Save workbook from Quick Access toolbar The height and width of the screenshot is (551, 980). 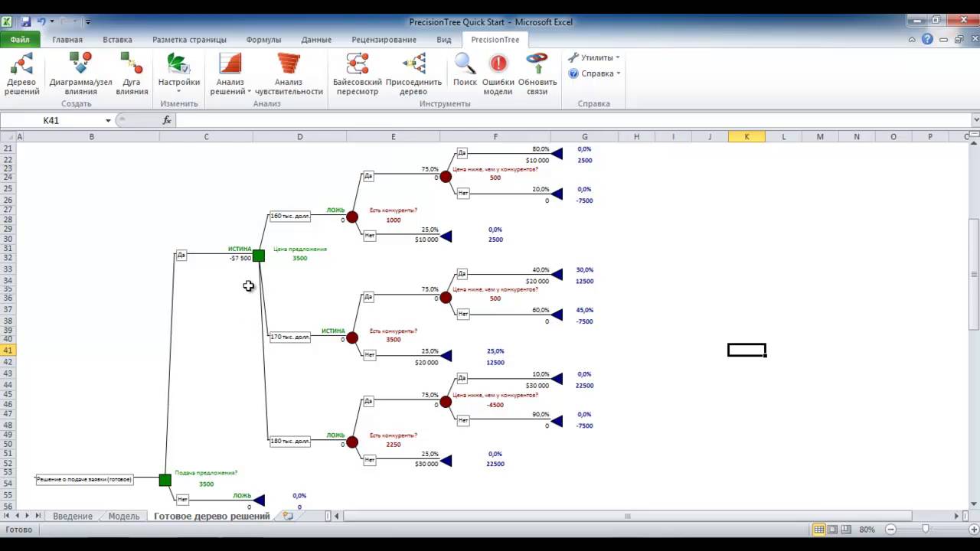[x=26, y=22]
